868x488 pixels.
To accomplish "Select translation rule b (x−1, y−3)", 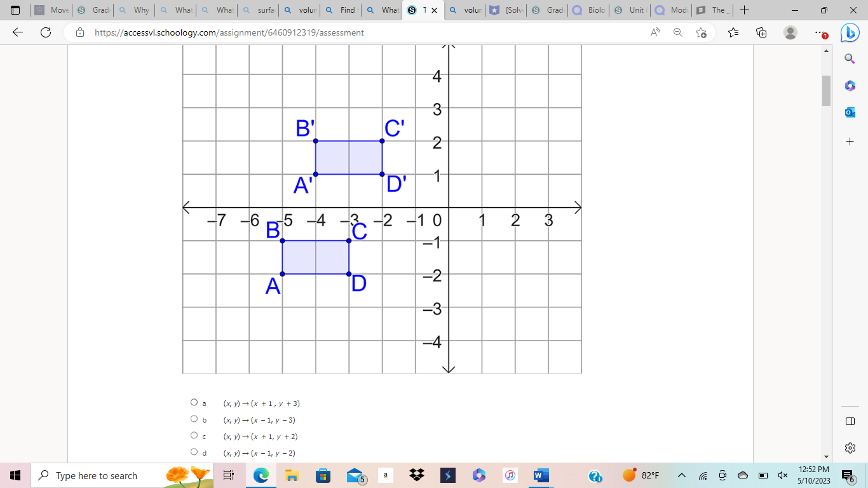I will (x=194, y=419).
